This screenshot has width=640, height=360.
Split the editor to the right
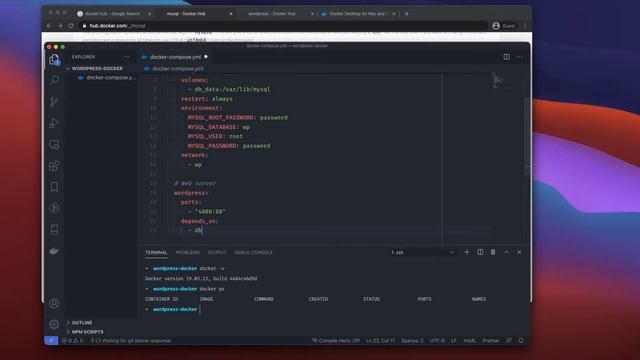click(x=506, y=57)
